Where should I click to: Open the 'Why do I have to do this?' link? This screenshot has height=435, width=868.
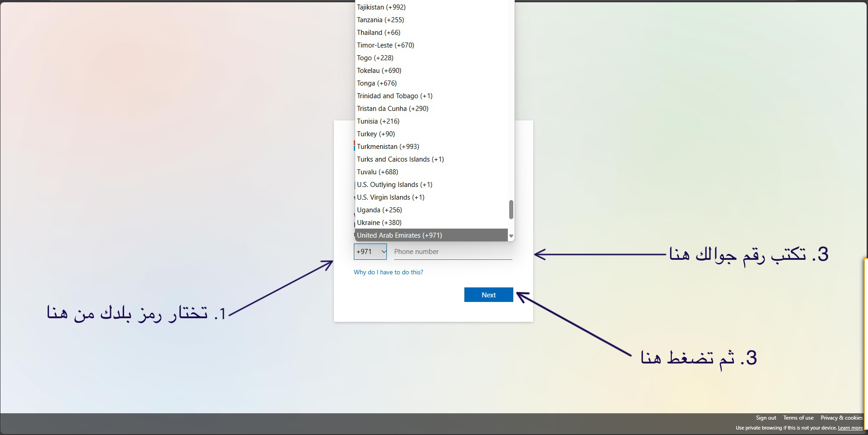pos(388,272)
